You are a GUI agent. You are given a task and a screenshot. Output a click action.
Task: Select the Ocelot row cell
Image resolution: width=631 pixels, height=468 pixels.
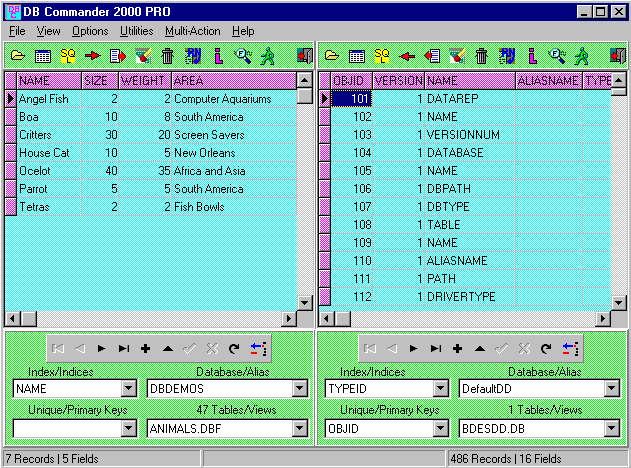[49, 171]
